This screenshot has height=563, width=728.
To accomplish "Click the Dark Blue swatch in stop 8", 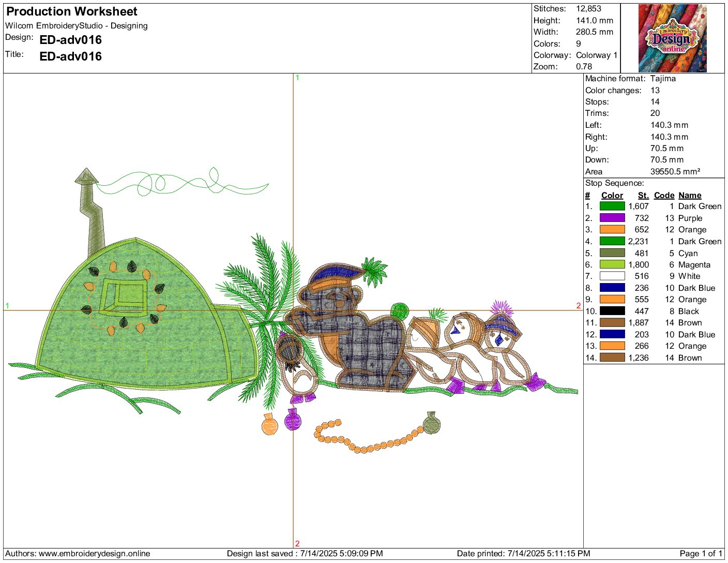I will [x=612, y=288].
